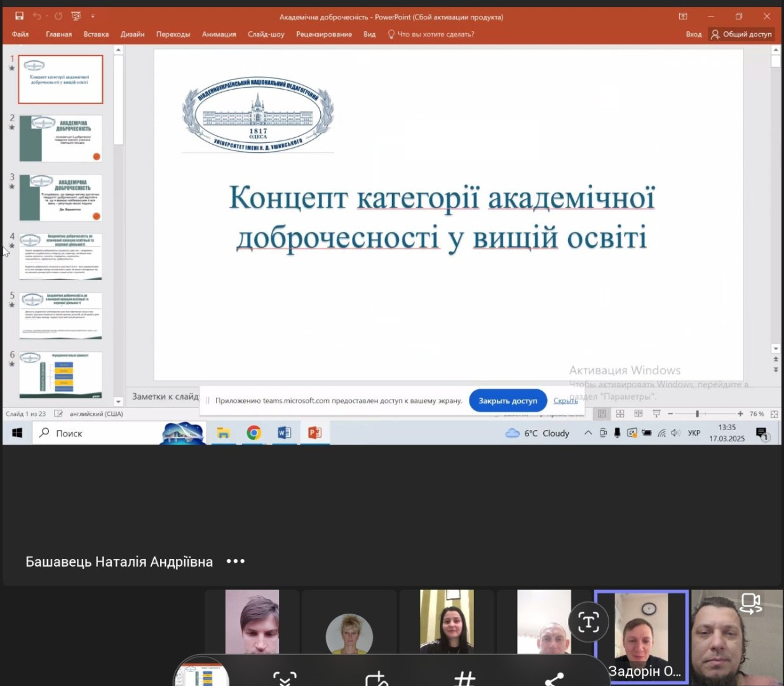784x686 pixels.
Task: Open the Дизайн ribbon tab
Action: 132,34
